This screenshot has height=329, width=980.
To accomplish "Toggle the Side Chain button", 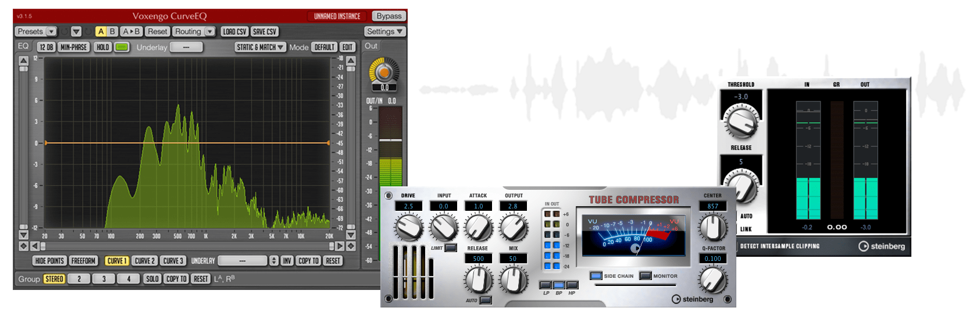I will click(x=596, y=276).
